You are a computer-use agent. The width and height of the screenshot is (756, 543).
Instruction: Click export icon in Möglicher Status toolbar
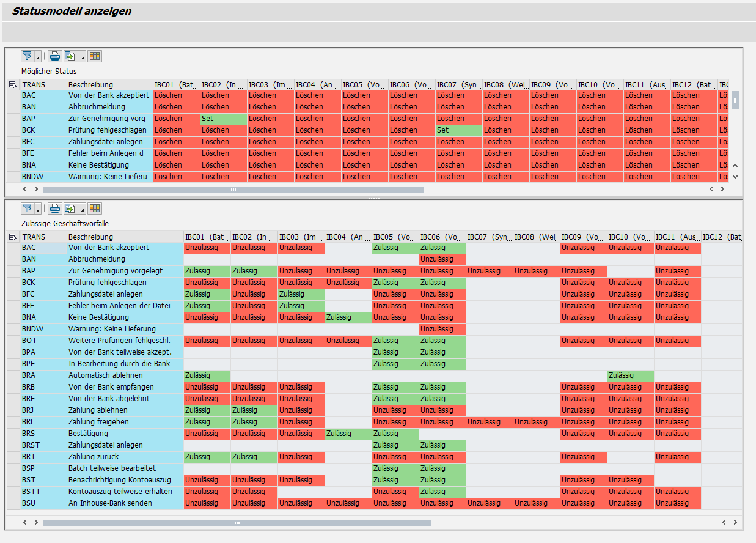(x=70, y=56)
